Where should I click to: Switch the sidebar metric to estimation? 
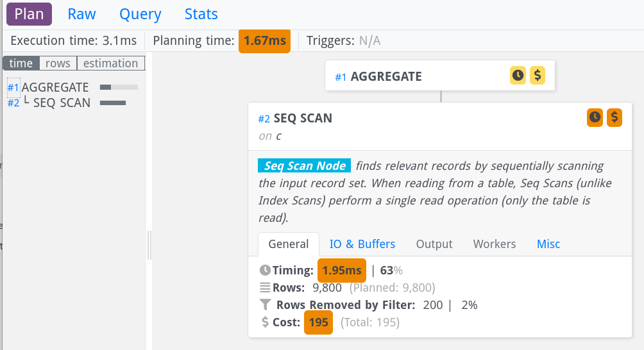click(110, 63)
